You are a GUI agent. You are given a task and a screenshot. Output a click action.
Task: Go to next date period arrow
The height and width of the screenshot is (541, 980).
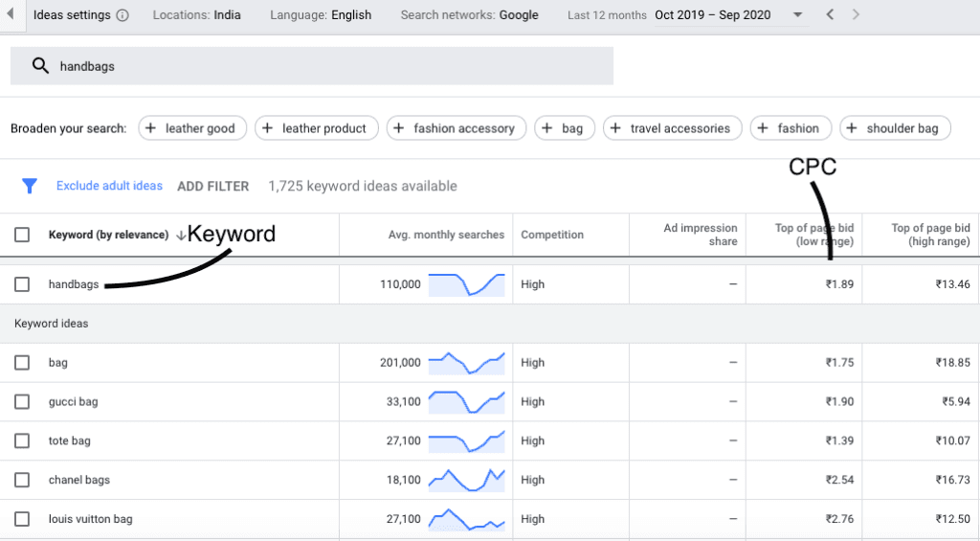pos(856,15)
